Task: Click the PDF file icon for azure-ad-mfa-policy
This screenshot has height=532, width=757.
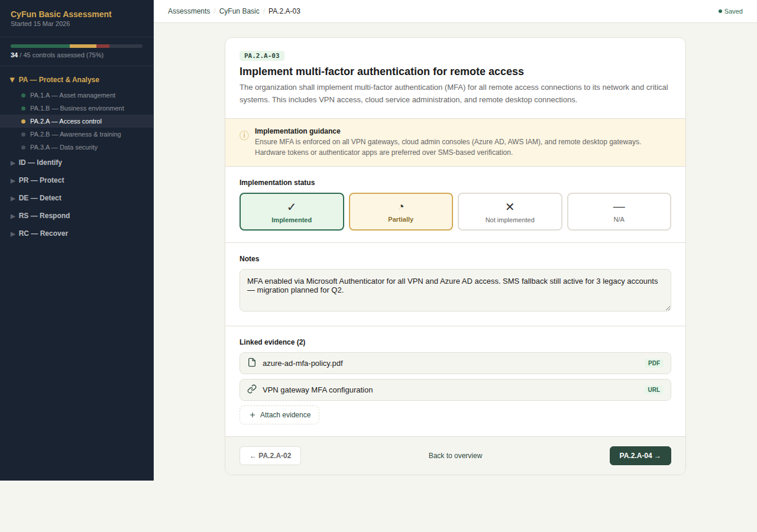Action: click(x=252, y=363)
